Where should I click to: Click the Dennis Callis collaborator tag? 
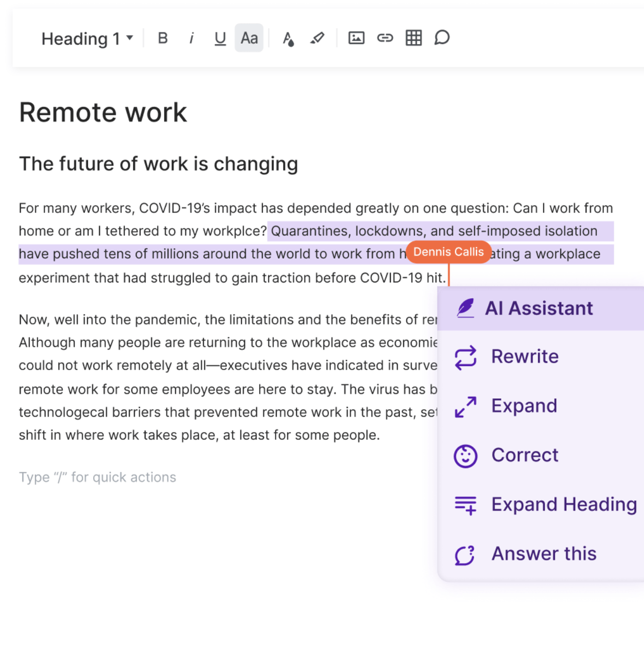point(448,252)
